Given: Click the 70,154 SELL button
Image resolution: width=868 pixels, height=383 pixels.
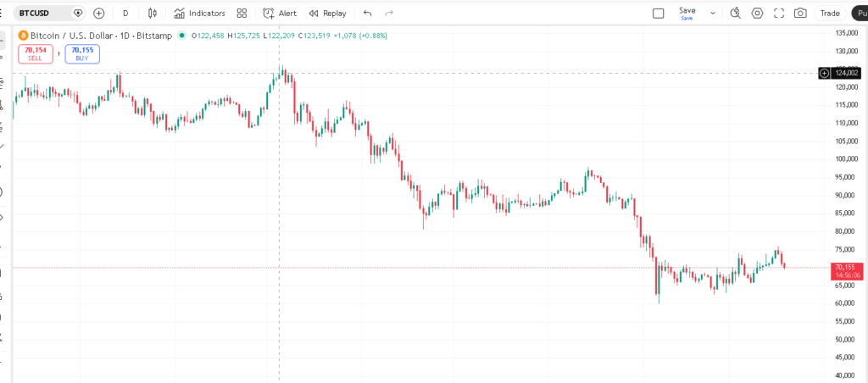Looking at the screenshot, I should (x=35, y=53).
